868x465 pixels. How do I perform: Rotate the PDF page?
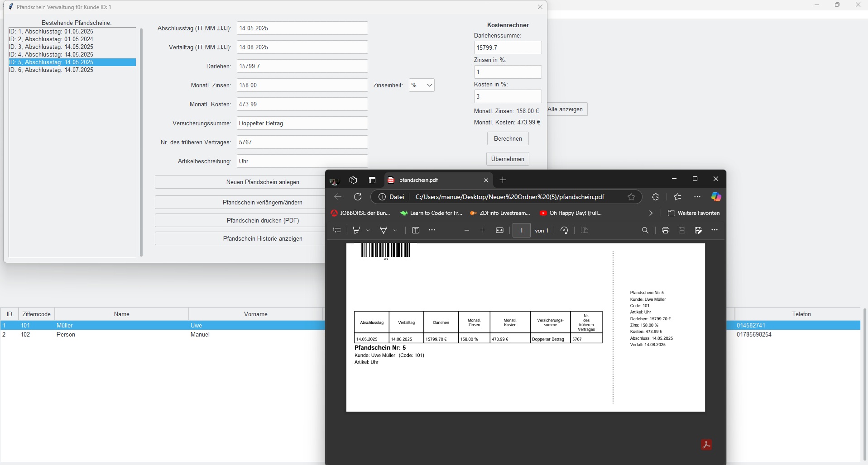point(564,230)
